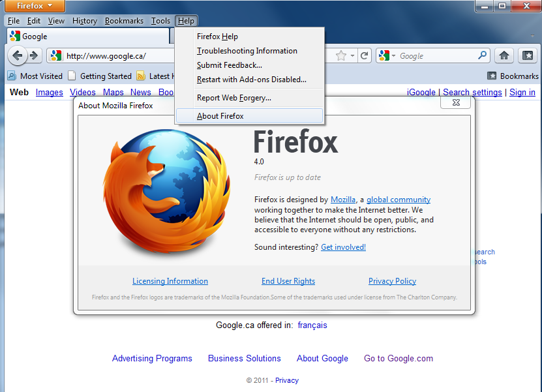Bookmark this page with the star icon

pyautogui.click(x=341, y=55)
